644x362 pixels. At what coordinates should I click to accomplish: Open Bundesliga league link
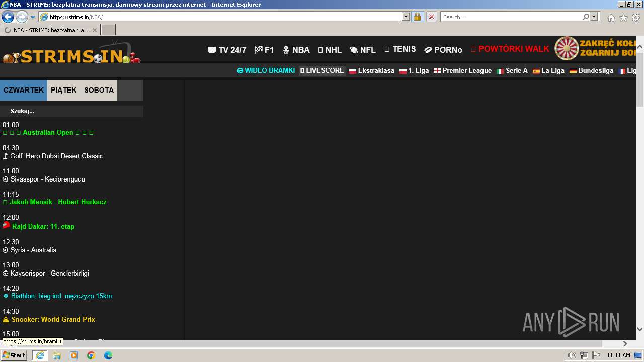coord(591,71)
